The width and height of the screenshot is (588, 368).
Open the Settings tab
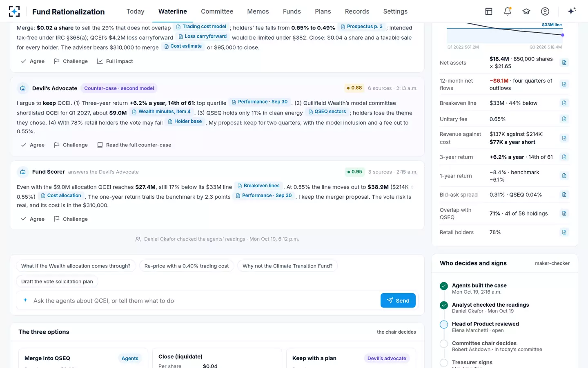395,11
